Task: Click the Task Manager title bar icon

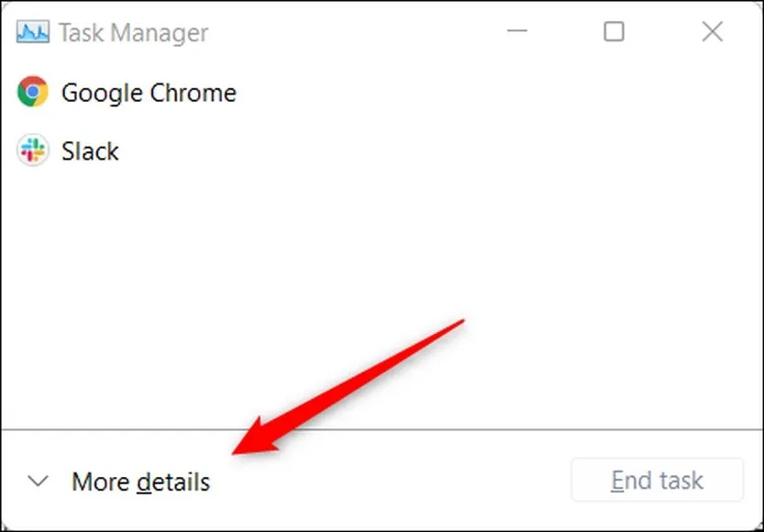Action: (x=33, y=33)
